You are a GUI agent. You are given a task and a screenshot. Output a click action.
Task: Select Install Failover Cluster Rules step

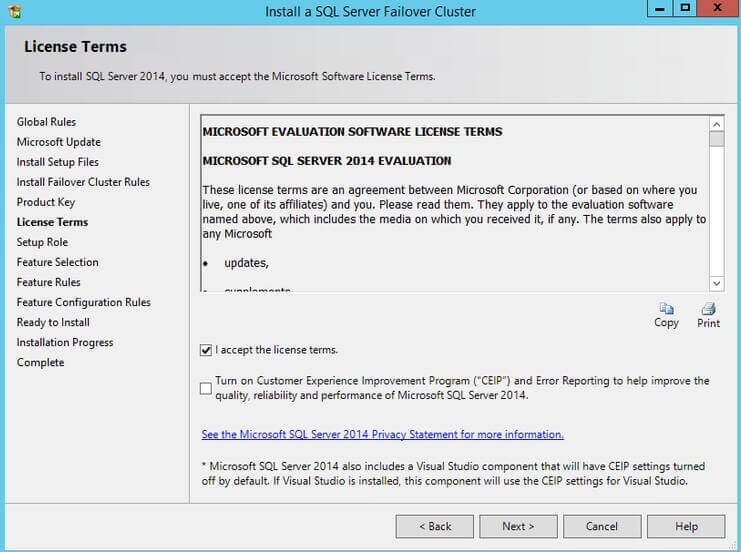click(x=83, y=182)
